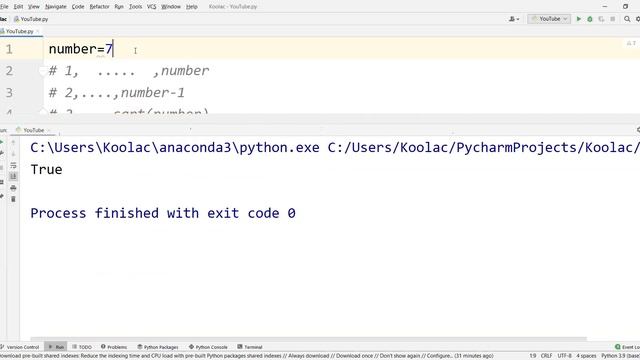Viewport: 640px width, 360px height.
Task: Open the View menu
Action: coord(34,7)
